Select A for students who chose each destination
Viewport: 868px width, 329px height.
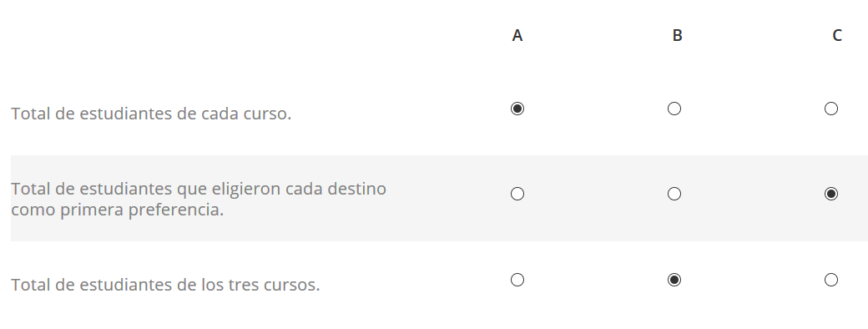(x=517, y=194)
